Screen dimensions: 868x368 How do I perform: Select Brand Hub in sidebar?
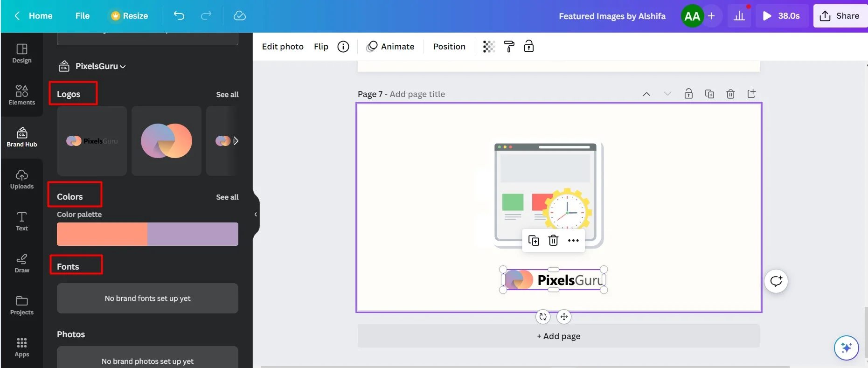[x=22, y=138]
